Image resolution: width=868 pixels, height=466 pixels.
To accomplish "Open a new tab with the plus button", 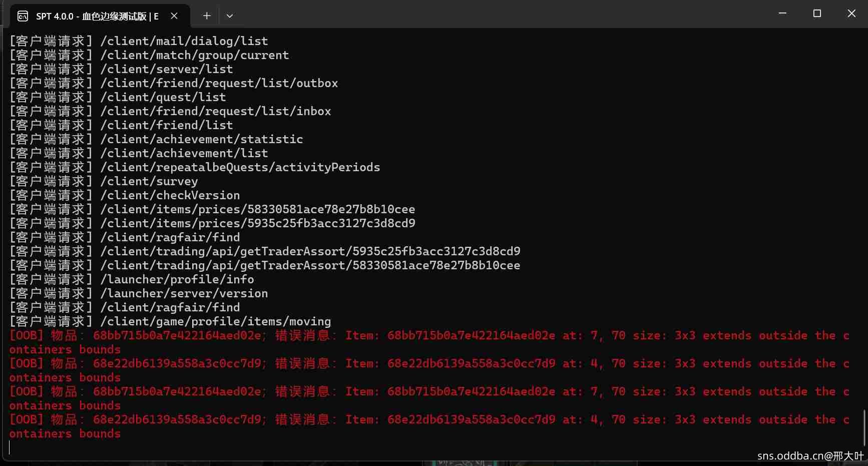I will click(x=207, y=16).
